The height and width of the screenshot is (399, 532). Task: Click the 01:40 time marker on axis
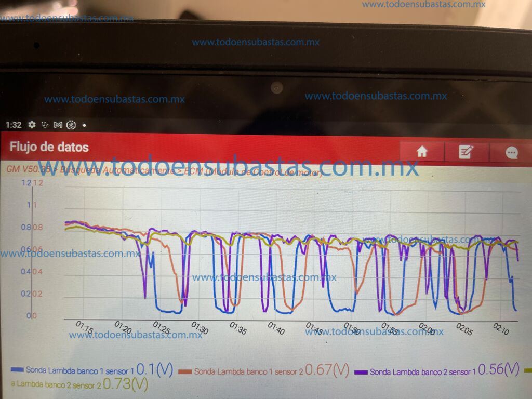[276, 328]
